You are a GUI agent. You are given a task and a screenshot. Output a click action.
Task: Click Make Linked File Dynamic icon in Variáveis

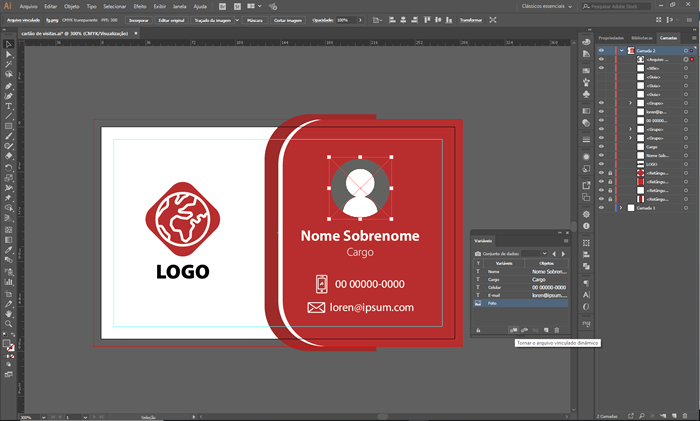tap(513, 330)
